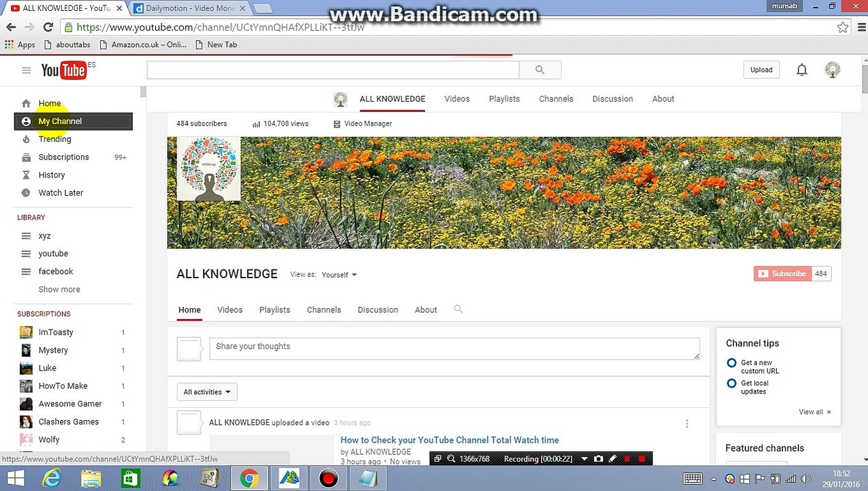
Task: Switch to the Channels tab below the channel name
Action: [324, 310]
